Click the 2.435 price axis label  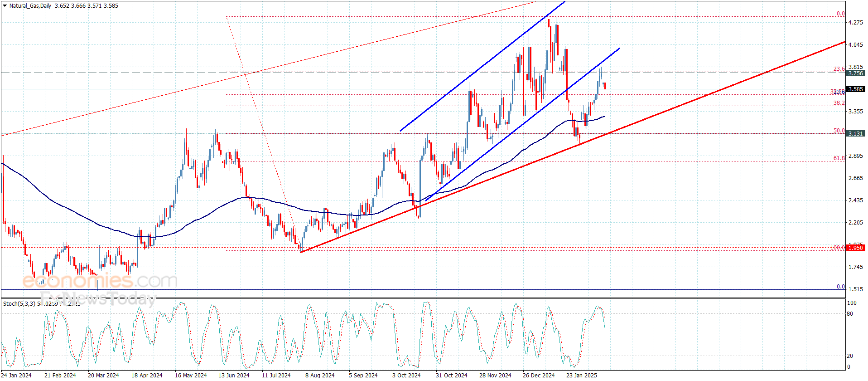[856, 200]
